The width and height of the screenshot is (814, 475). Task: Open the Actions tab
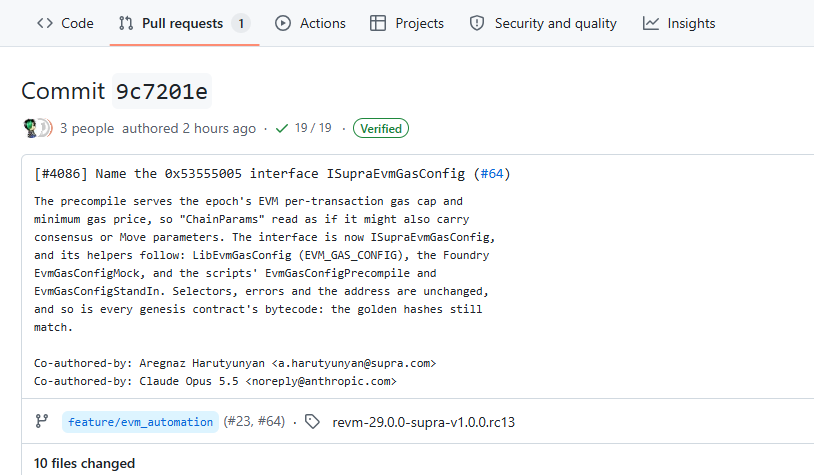point(310,23)
